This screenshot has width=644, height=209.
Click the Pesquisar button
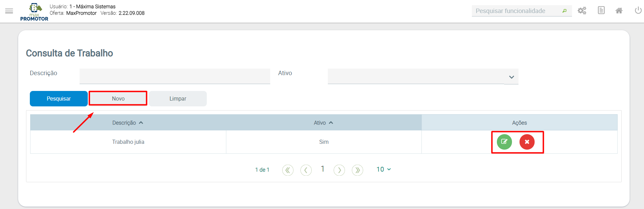tap(59, 98)
